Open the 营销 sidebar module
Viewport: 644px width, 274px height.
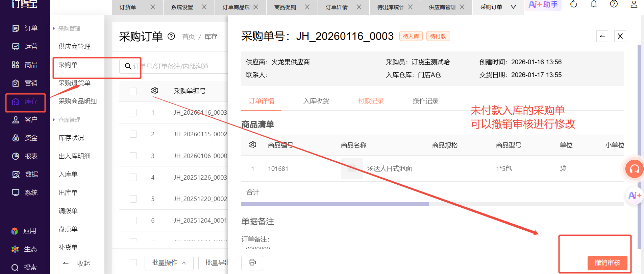pyautogui.click(x=24, y=83)
